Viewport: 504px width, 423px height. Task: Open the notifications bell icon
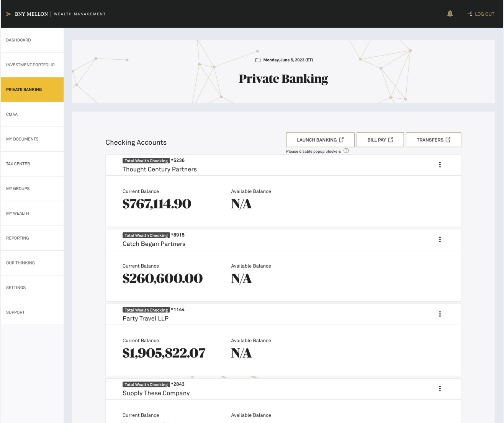[x=450, y=13]
